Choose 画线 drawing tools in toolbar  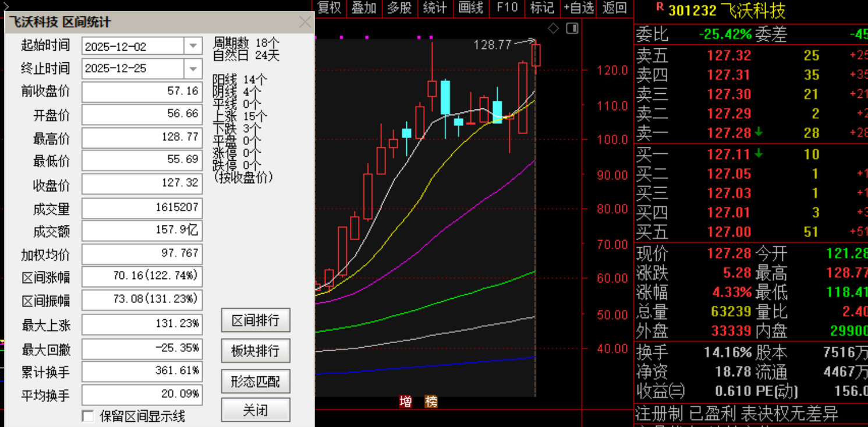(471, 8)
